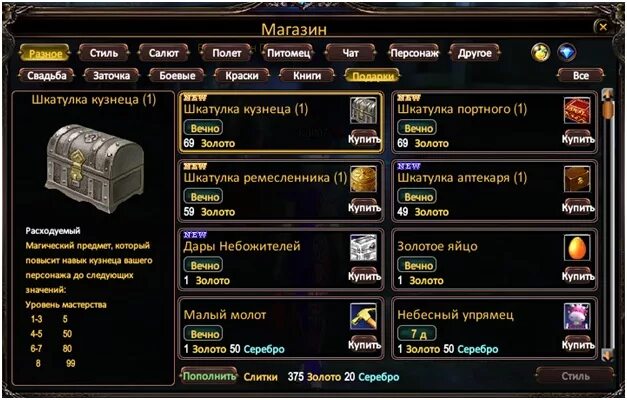Select the blue diamond currency icon
This screenshot has height=400, width=627.
point(567,52)
